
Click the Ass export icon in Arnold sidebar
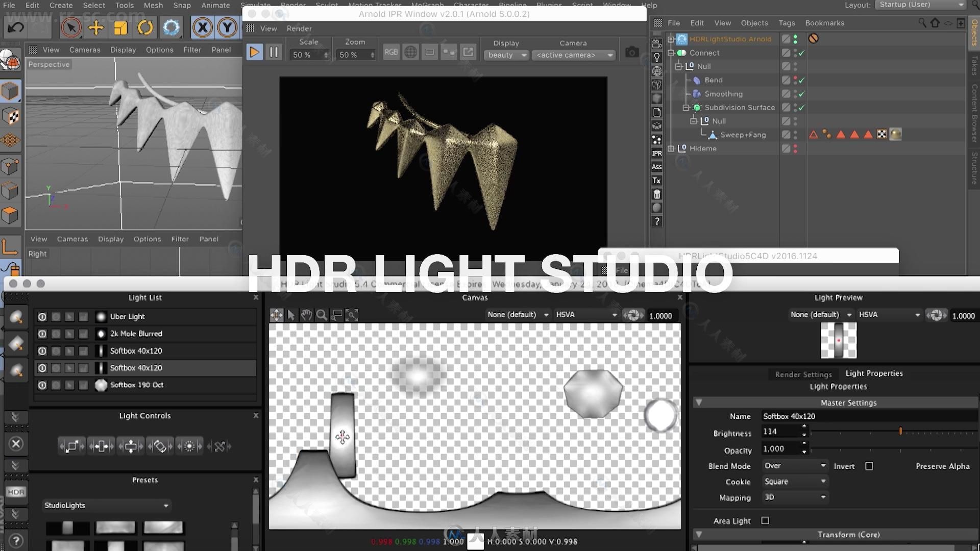point(657,167)
